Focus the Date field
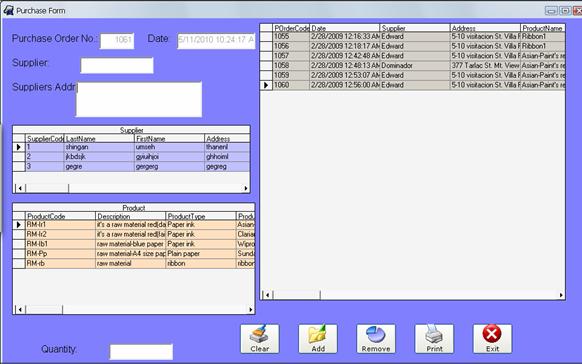The height and width of the screenshot is (364, 582). 216,41
